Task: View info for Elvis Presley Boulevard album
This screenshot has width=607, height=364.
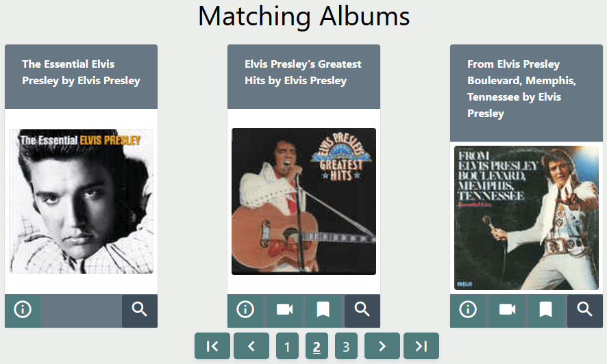Action: [x=468, y=310]
